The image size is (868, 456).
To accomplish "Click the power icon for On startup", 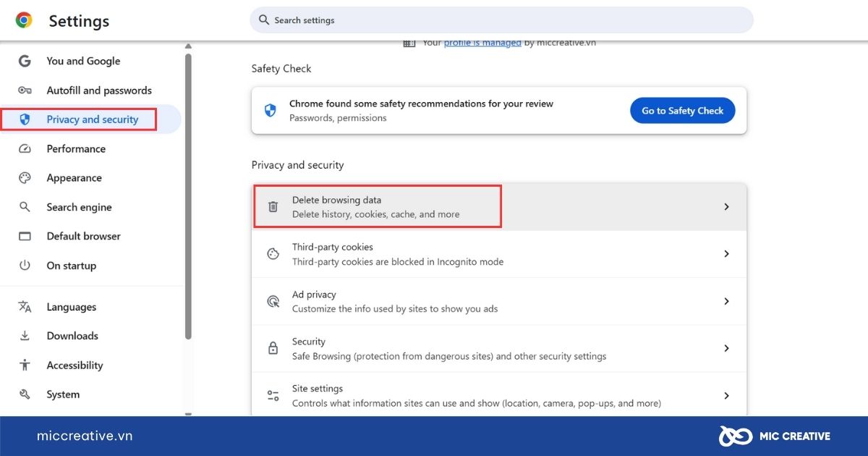I will tap(25, 266).
